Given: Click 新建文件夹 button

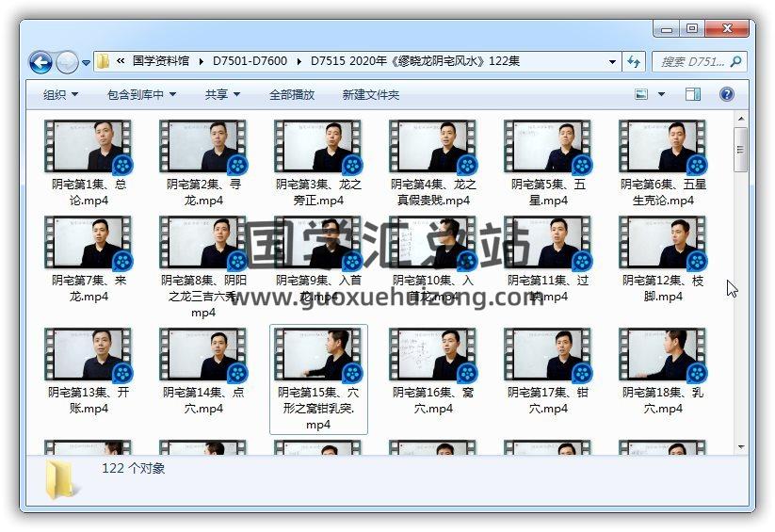Looking at the screenshot, I should point(371,94).
